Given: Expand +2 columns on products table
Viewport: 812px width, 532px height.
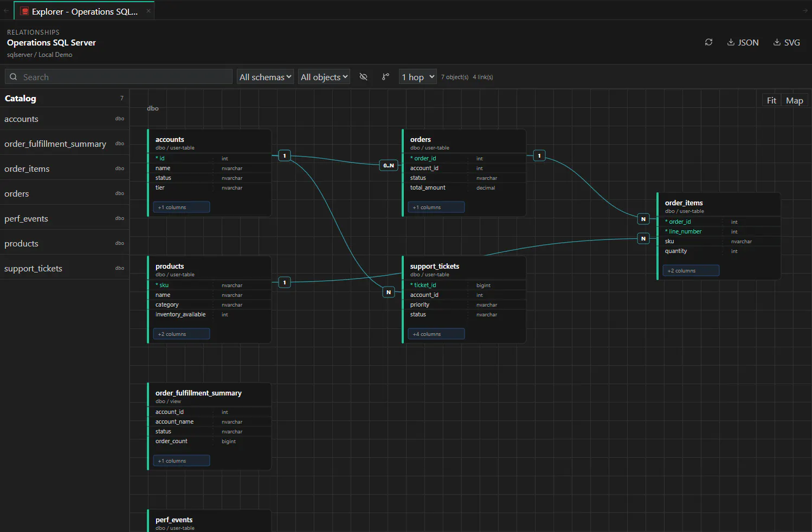Looking at the screenshot, I should coord(182,334).
